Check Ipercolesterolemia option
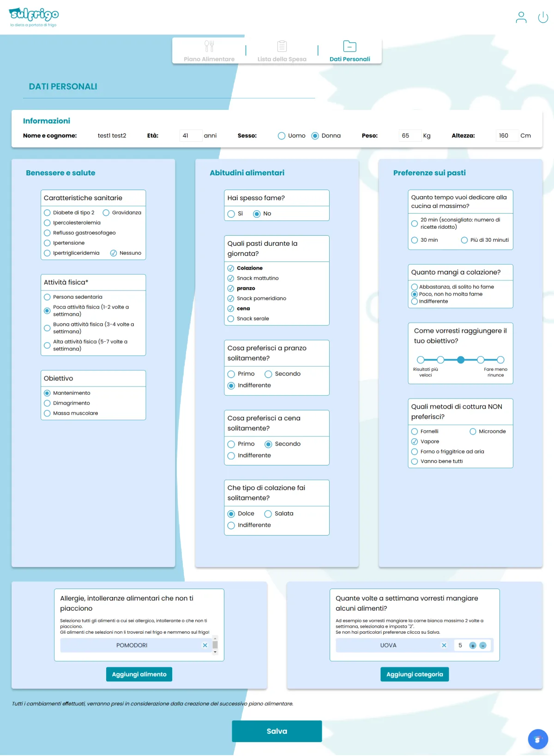The width and height of the screenshot is (554, 756). (x=47, y=223)
